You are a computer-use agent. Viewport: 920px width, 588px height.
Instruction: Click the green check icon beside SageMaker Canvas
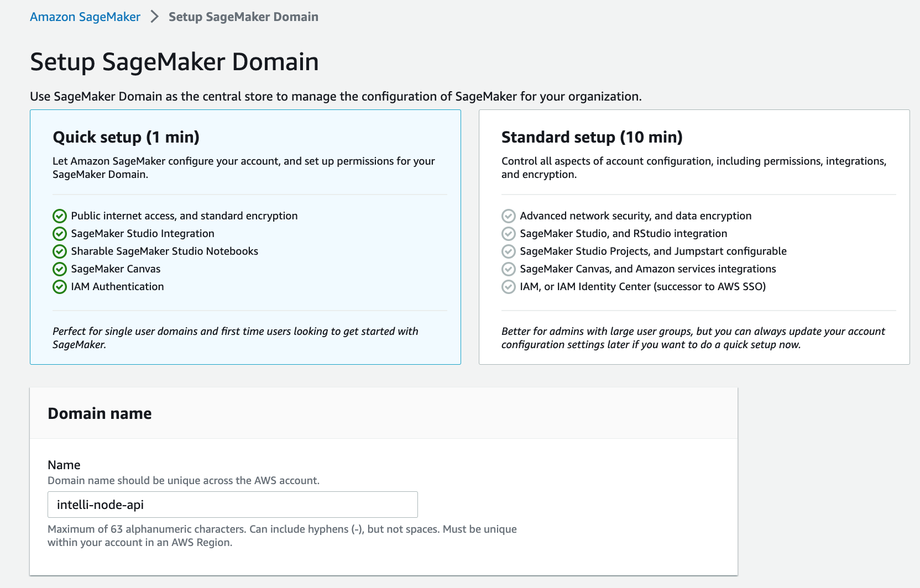[x=60, y=269]
